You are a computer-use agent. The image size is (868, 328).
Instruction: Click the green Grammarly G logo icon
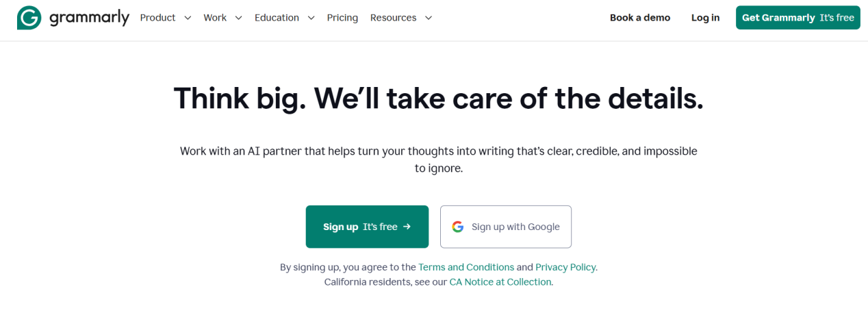click(x=29, y=18)
